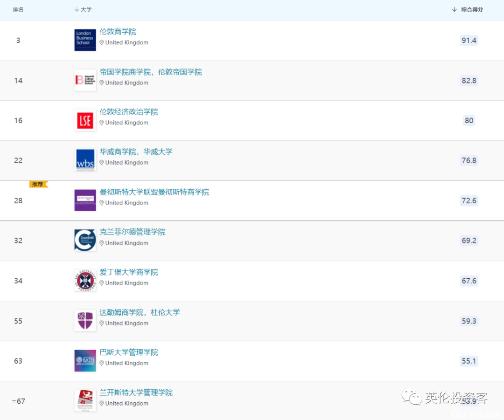Open 达勒姆商学院，杜伦大学 link

tap(140, 312)
